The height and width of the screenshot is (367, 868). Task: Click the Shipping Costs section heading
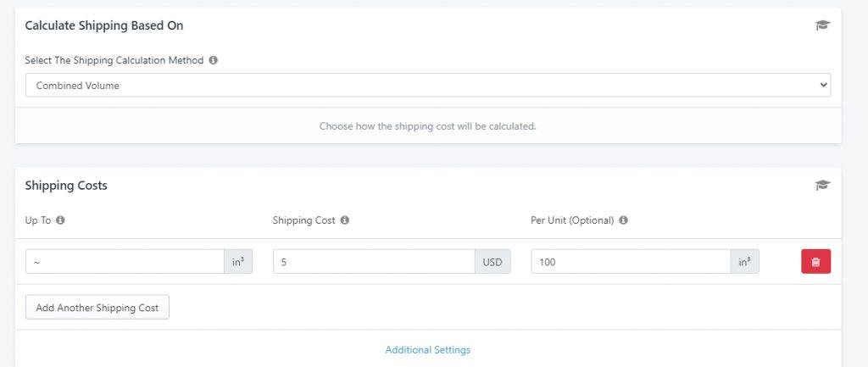pyautogui.click(x=66, y=186)
